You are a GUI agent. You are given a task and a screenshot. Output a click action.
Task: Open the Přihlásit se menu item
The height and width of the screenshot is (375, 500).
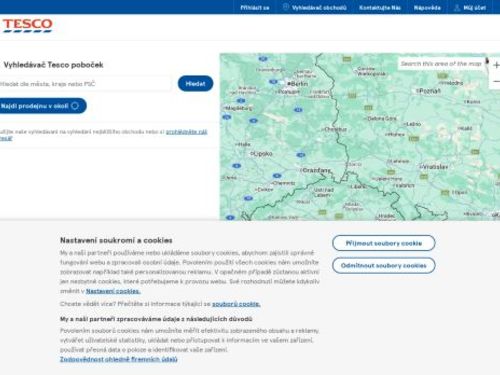point(255,8)
